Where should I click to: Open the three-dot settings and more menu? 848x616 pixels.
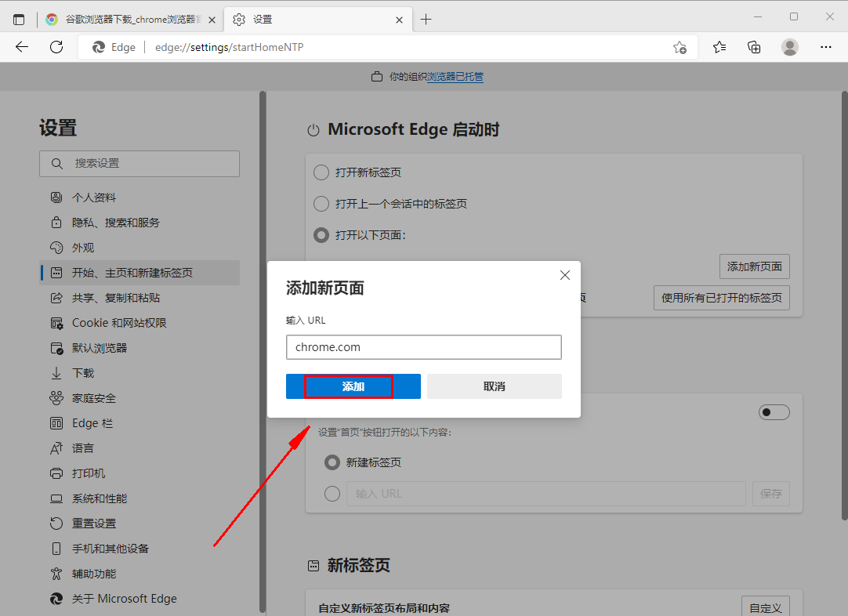coord(825,47)
